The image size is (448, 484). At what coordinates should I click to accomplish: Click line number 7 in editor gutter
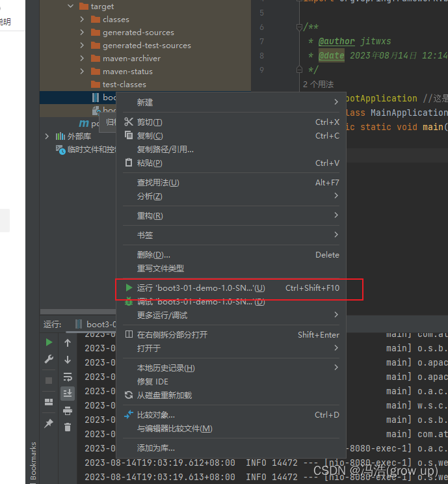[261, 42]
